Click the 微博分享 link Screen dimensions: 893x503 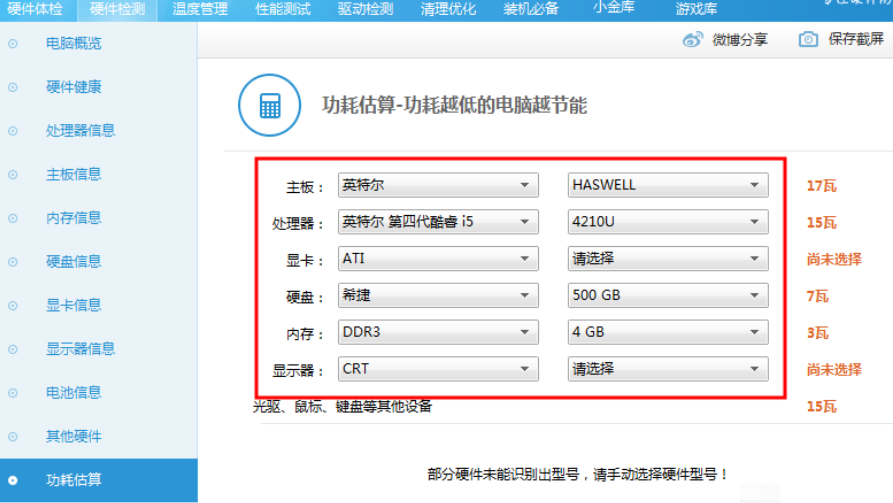pyautogui.click(x=740, y=40)
